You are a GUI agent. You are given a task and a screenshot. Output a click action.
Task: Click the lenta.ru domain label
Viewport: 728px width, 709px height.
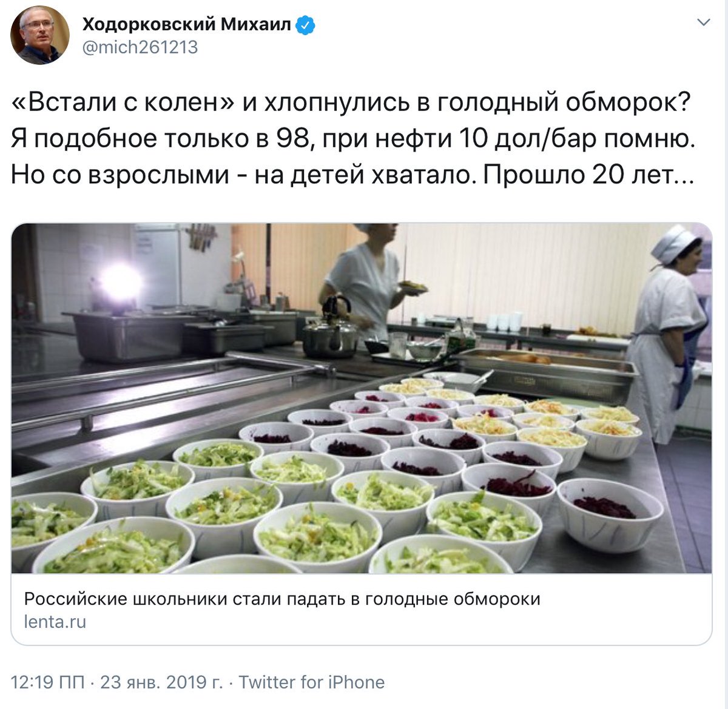point(55,622)
